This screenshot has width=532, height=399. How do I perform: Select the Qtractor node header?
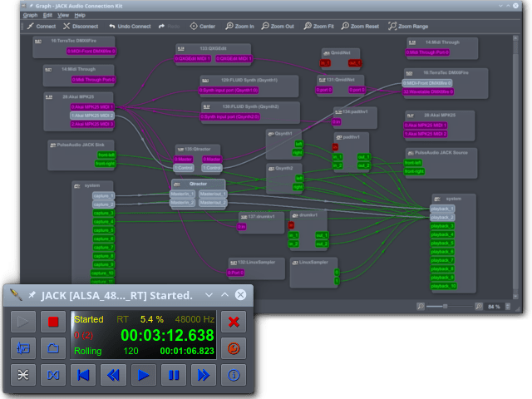click(198, 184)
